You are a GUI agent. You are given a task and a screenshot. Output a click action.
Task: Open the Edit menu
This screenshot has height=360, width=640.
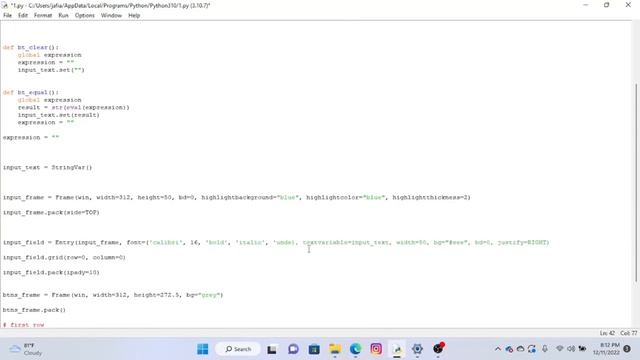point(23,16)
